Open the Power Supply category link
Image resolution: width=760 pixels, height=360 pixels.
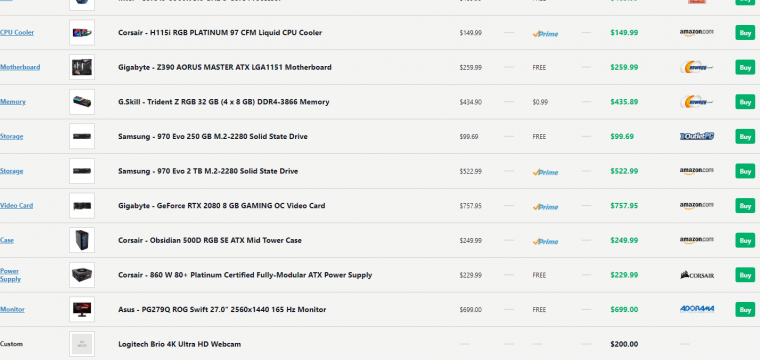10,275
